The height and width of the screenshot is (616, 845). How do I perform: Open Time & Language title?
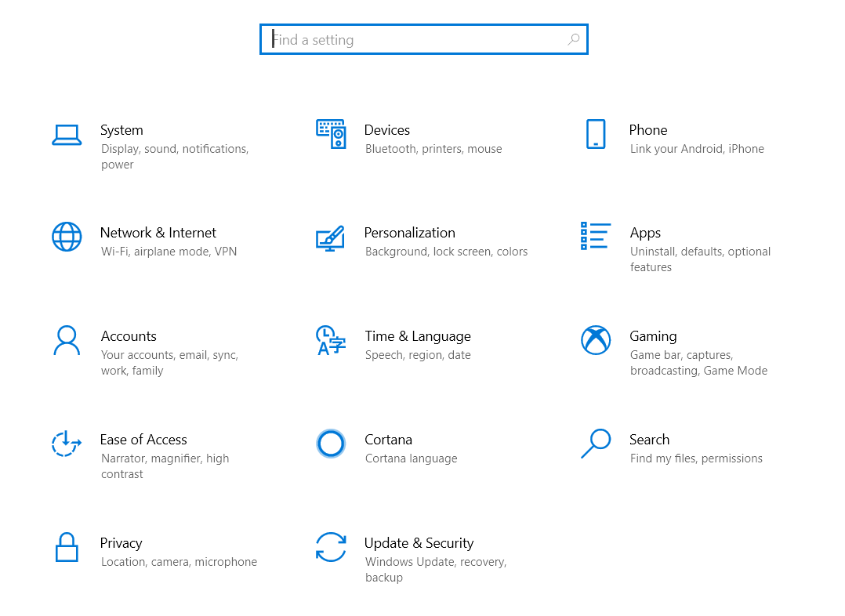pyautogui.click(x=418, y=336)
